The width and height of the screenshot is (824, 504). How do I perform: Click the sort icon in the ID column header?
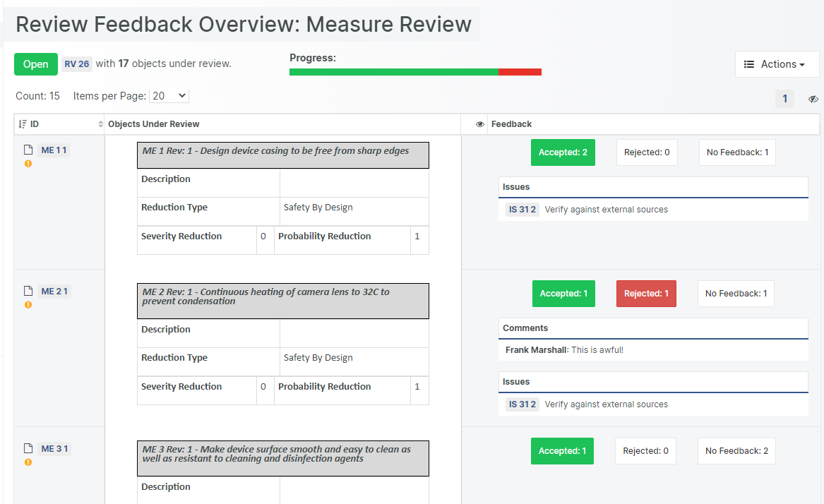click(x=23, y=124)
